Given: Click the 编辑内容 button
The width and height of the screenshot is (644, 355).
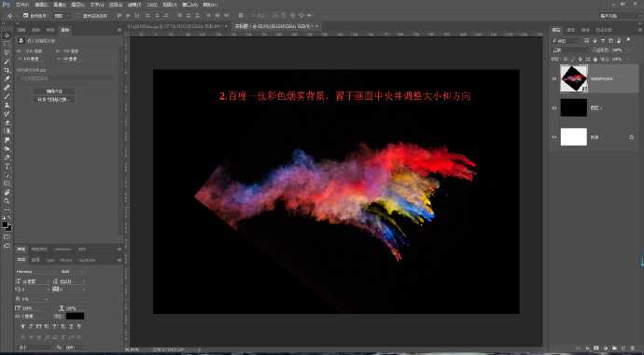Looking at the screenshot, I should pyautogui.click(x=54, y=92).
